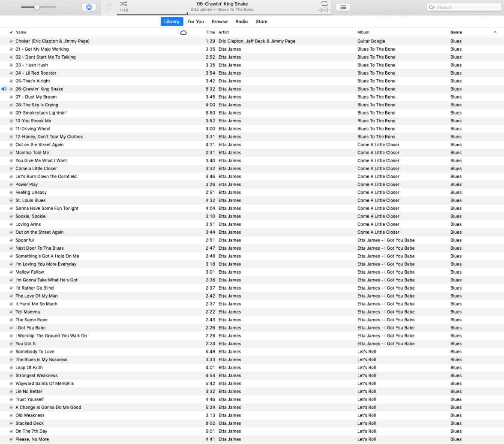Screen dimensions: 504x444
Task: Click the AirPlay output icon
Action: pyautogui.click(x=89, y=7)
